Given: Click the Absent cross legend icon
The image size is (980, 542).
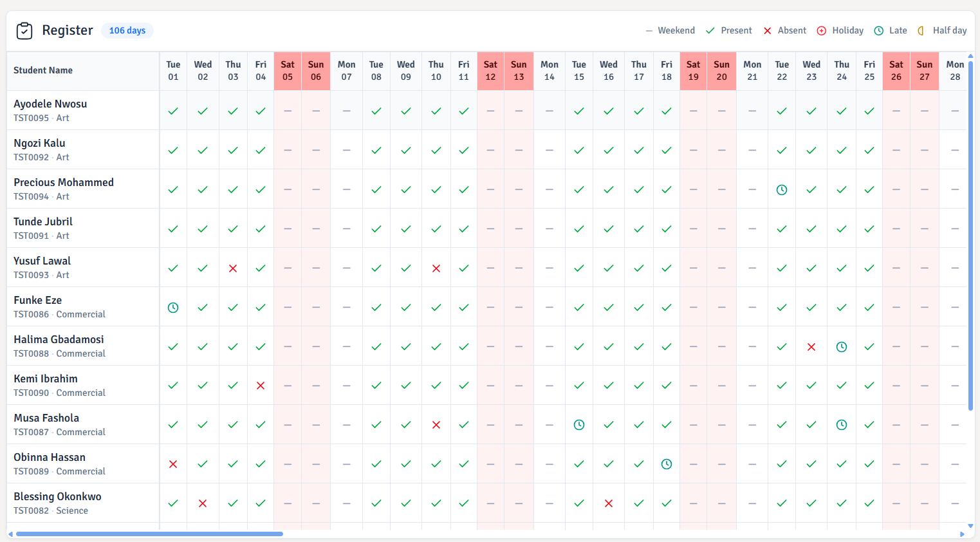Looking at the screenshot, I should pos(768,31).
